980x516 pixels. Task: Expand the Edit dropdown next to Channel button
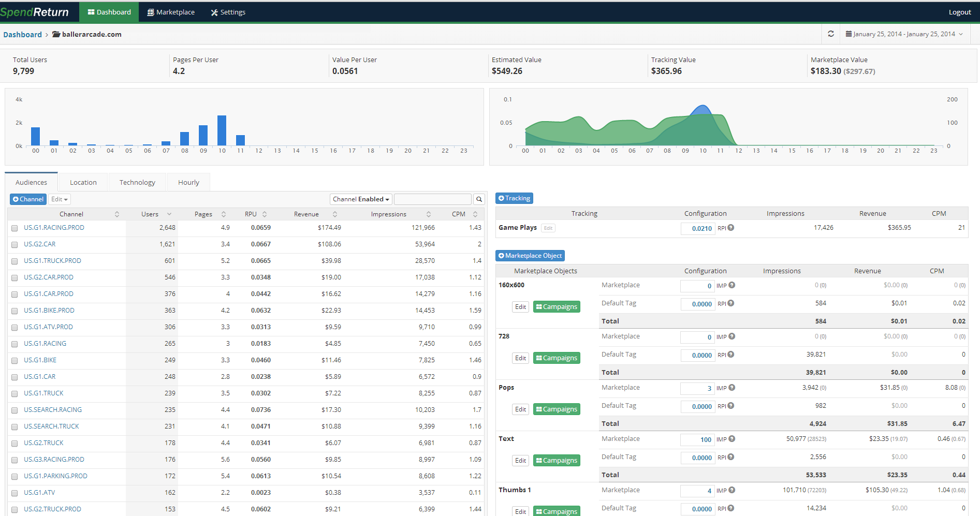(x=59, y=199)
